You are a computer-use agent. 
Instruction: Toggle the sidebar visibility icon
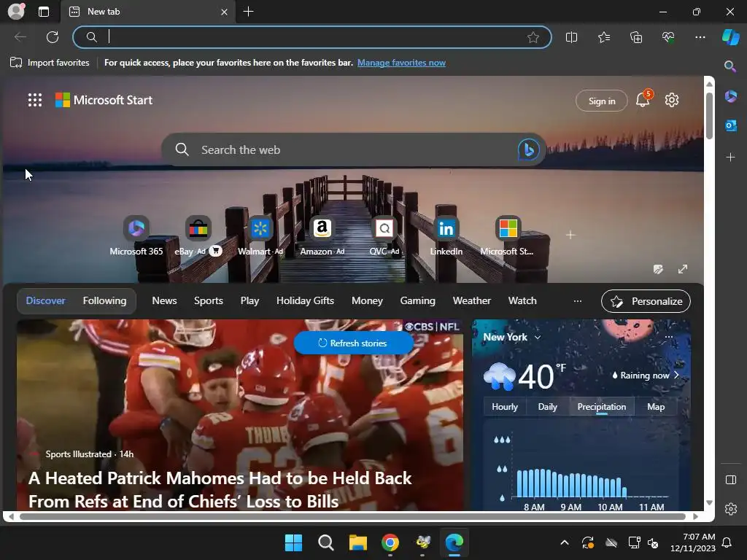pos(731,480)
